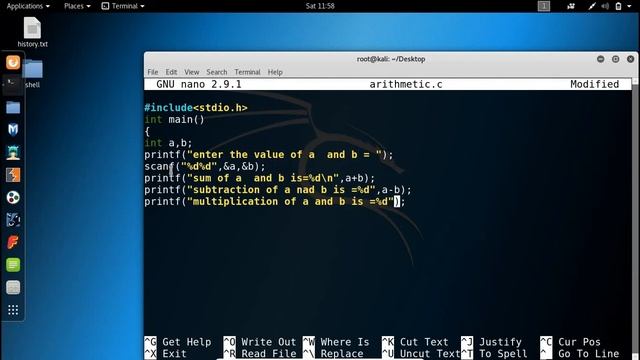Click the int main() line
Viewport: 640px width, 360px height.
(174, 120)
